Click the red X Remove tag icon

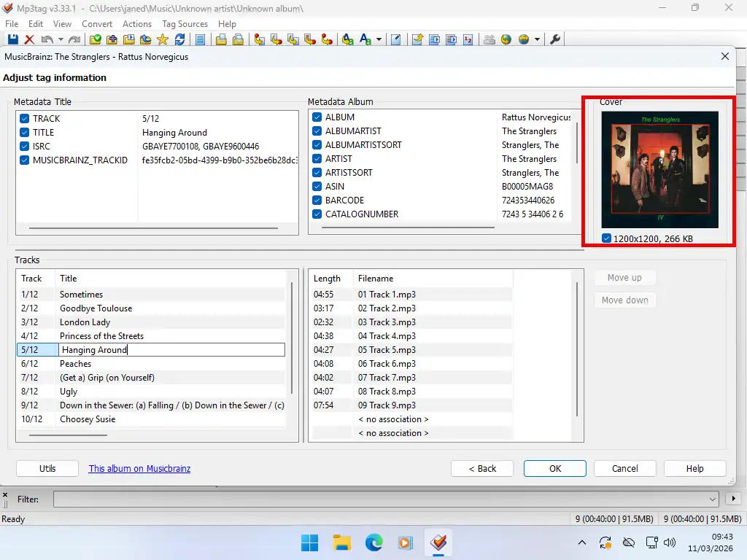[29, 39]
